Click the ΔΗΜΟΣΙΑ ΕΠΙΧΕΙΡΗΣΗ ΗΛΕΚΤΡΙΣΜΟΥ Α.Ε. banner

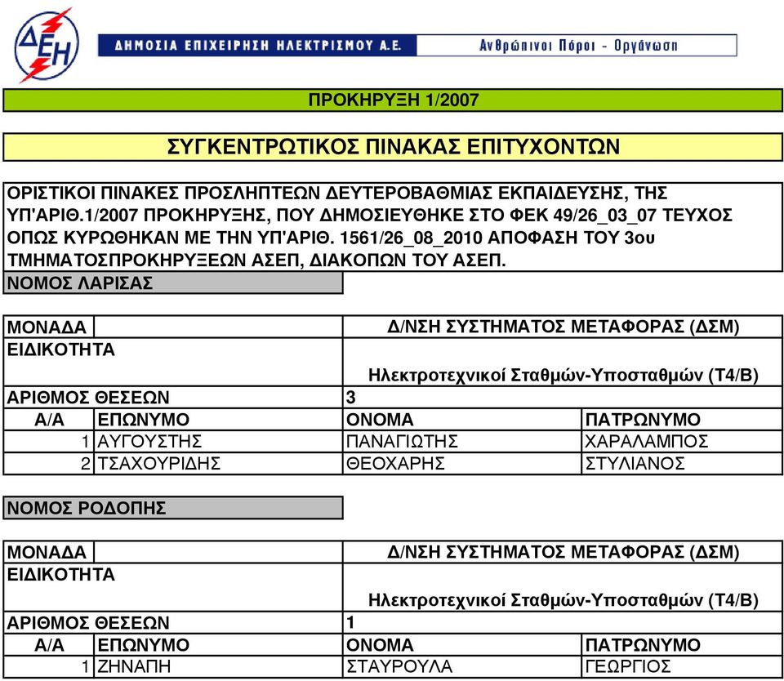[257, 46]
